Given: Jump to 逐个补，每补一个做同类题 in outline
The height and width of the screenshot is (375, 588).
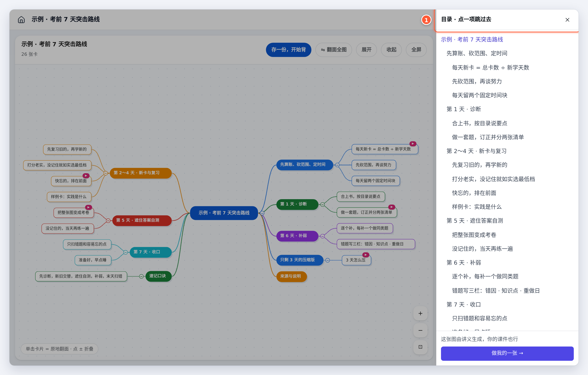Looking at the screenshot, I should [x=485, y=276].
